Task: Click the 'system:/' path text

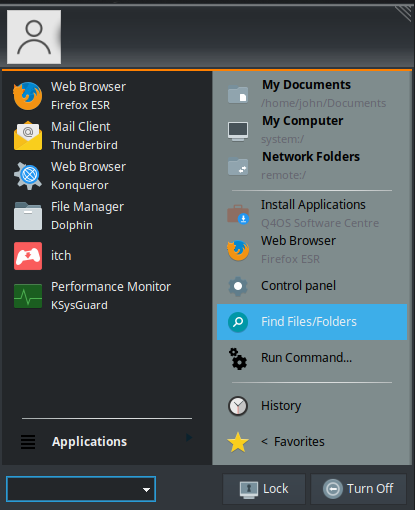Action: pyautogui.click(x=282, y=140)
